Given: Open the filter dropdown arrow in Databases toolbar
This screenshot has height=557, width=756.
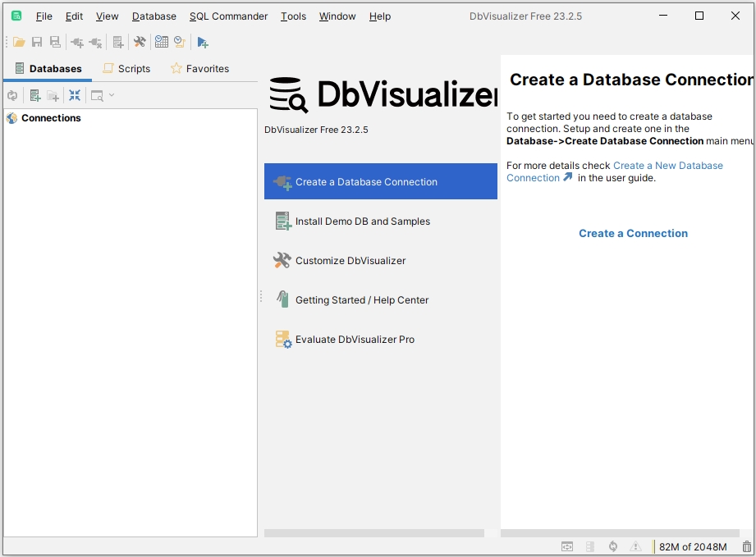Looking at the screenshot, I should pos(112,95).
